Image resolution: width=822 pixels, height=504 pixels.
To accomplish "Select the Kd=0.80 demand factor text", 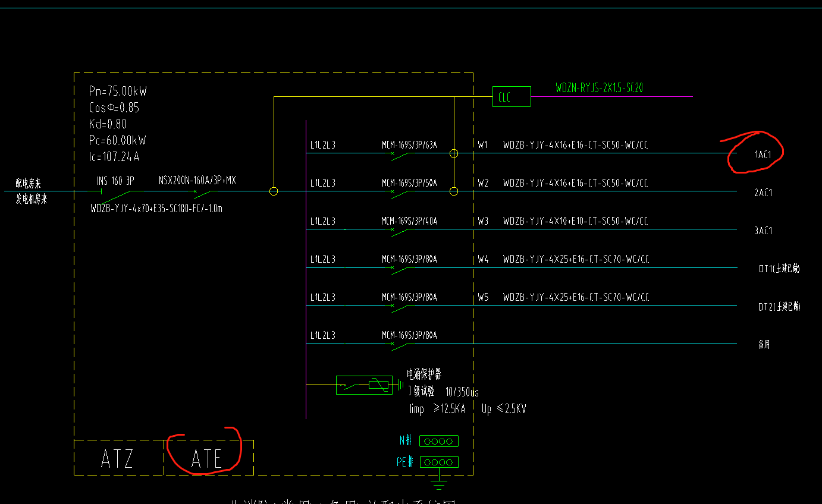I will click(x=108, y=124).
